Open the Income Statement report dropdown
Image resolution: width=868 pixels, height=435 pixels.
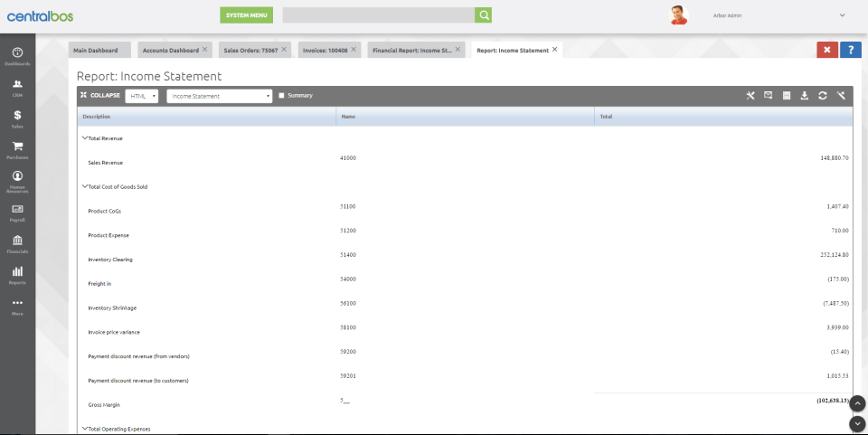[219, 96]
